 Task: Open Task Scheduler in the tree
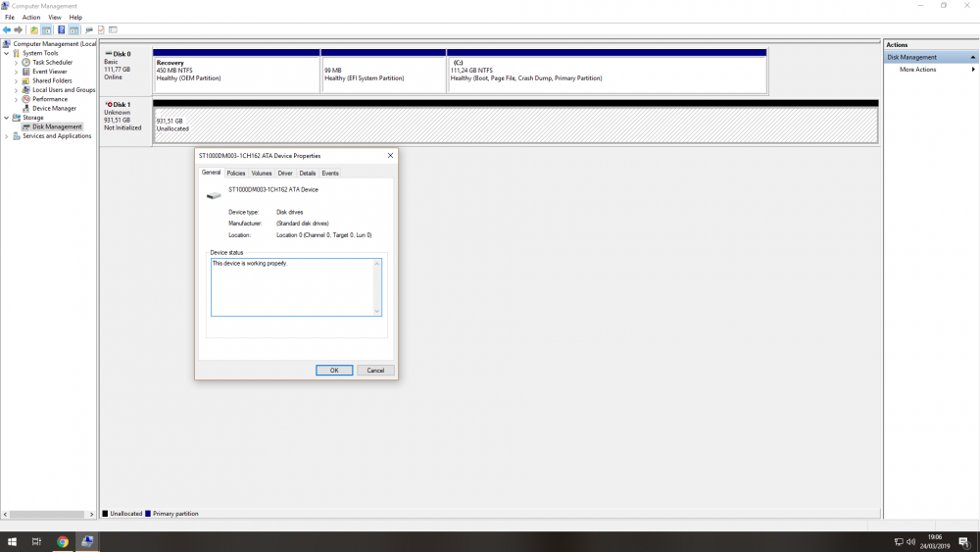[52, 62]
